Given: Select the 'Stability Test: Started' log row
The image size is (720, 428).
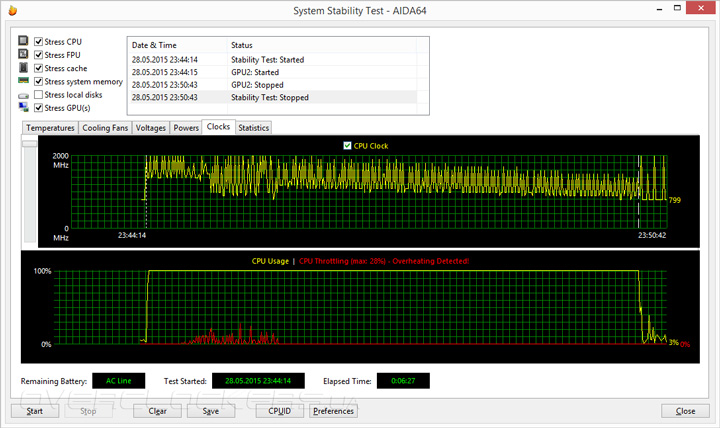Looking at the screenshot, I should point(273,60).
